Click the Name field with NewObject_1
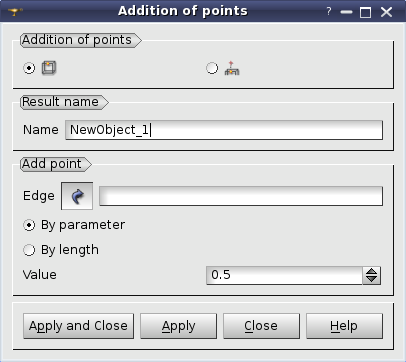This screenshot has width=406, height=362. (224, 130)
